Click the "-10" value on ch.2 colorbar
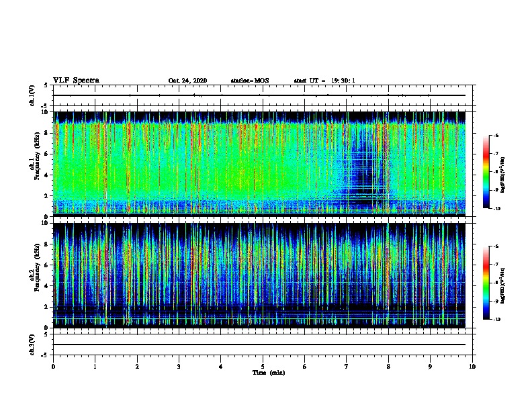 [496, 320]
